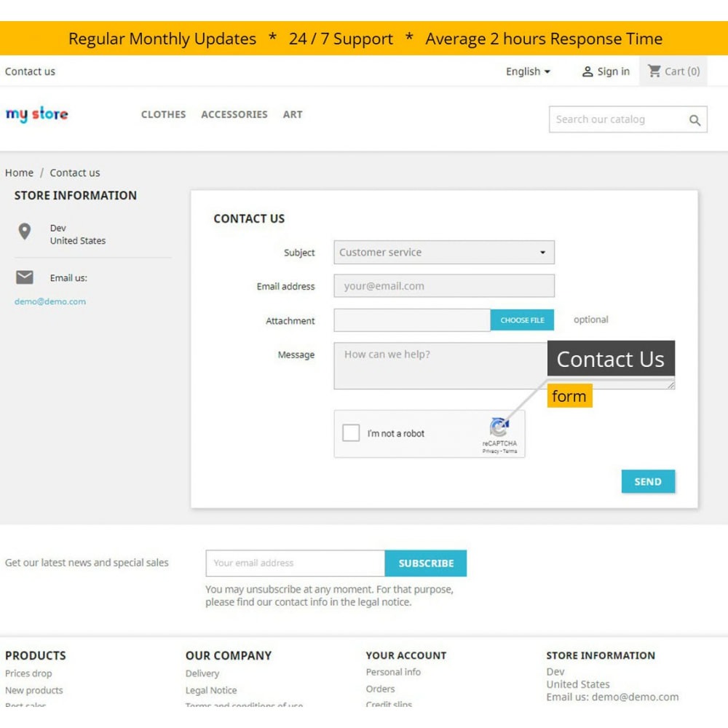Open the Clothes menu
Screen dimensions: 728x728
163,114
